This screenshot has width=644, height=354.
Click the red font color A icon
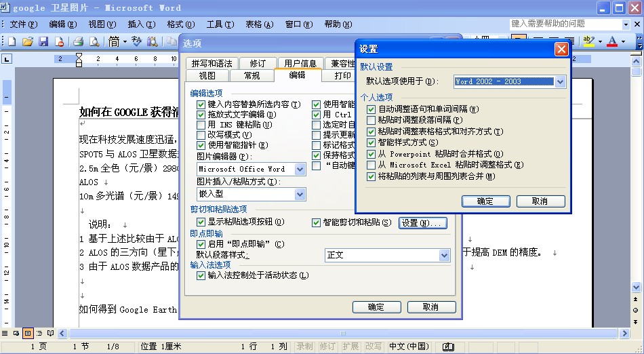[612, 41]
